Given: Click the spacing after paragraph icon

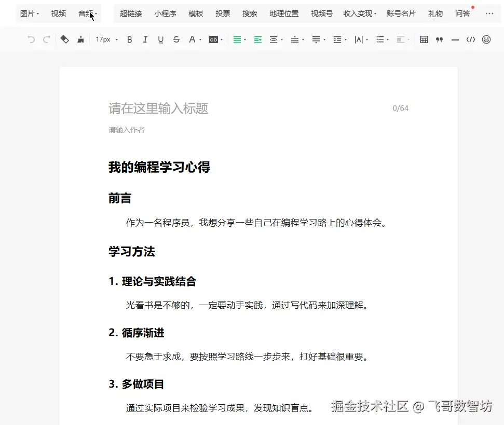Looking at the screenshot, I should (x=316, y=39).
